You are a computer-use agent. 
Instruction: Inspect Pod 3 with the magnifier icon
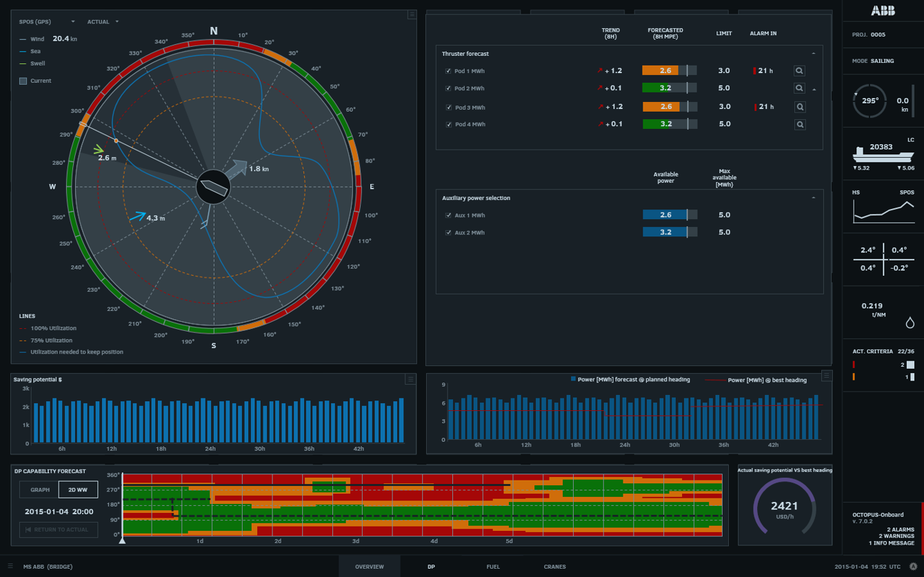click(x=799, y=107)
